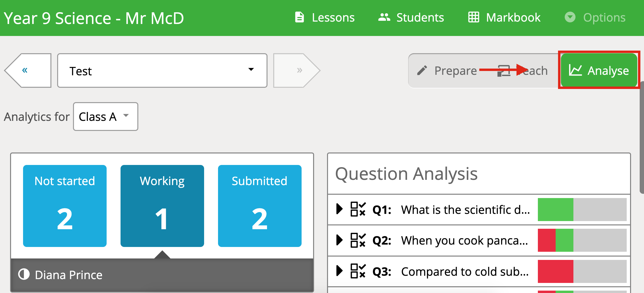Click the Markbook grid icon
Viewport: 644px width, 293px height.
pyautogui.click(x=474, y=18)
